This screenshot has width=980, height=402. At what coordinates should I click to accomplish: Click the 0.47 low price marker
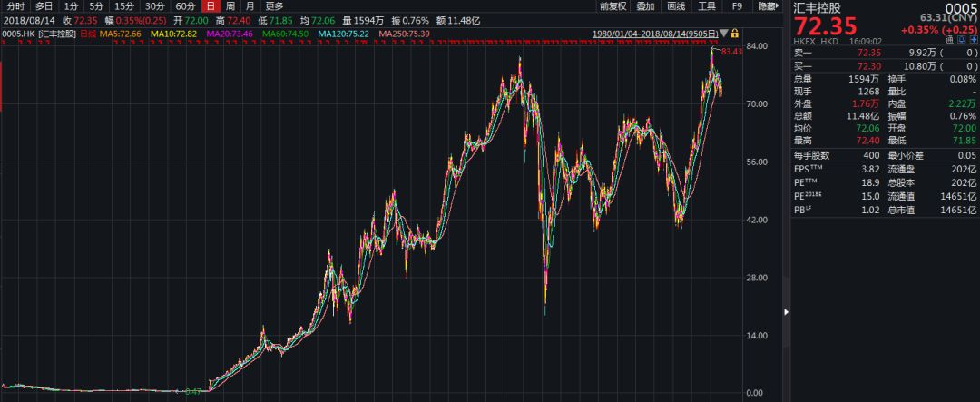pos(194,391)
